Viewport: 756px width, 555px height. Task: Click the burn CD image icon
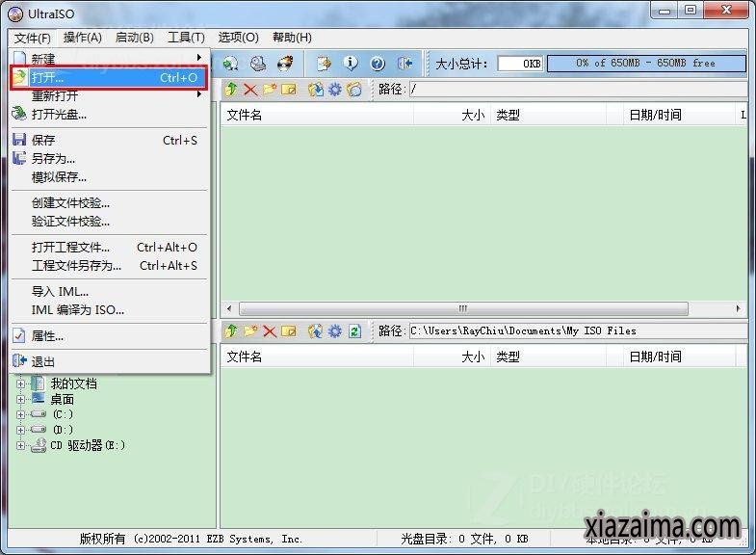tap(285, 64)
